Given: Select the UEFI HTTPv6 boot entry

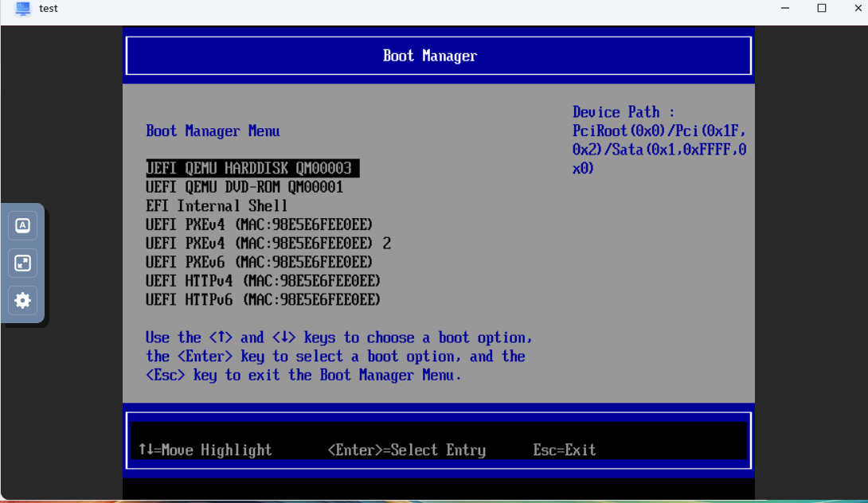Looking at the screenshot, I should (x=263, y=300).
